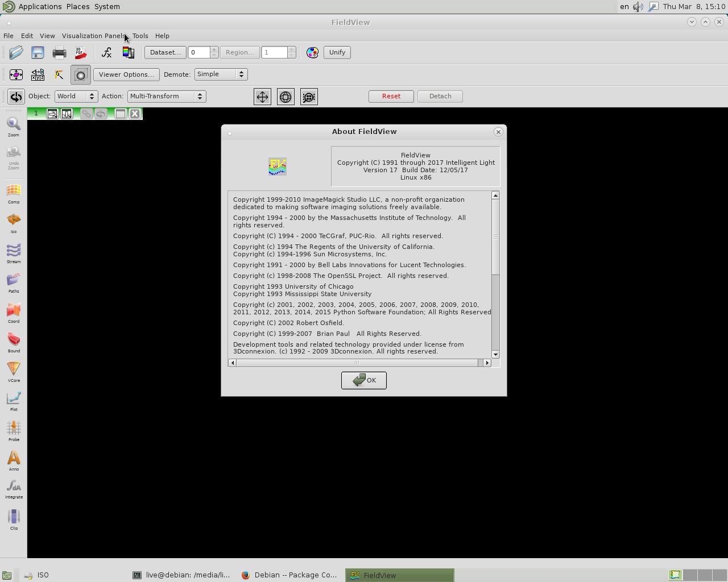Click the first green window-bar arrow icon
This screenshot has width=728, height=582.
click(52, 114)
